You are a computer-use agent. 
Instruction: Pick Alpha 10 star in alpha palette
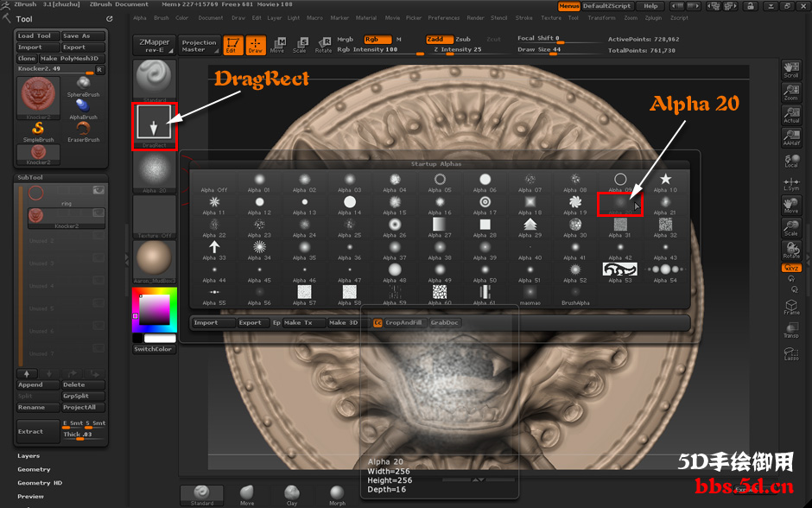(665, 183)
